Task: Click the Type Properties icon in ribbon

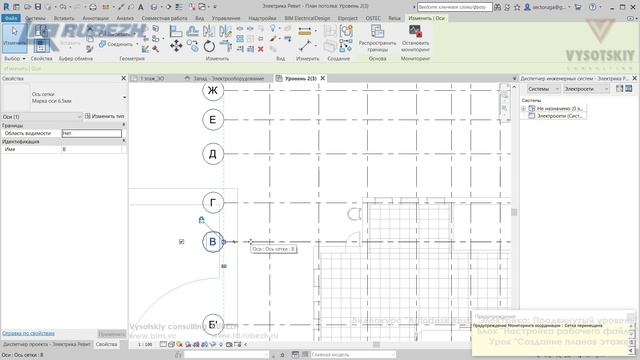Action: click(41, 31)
